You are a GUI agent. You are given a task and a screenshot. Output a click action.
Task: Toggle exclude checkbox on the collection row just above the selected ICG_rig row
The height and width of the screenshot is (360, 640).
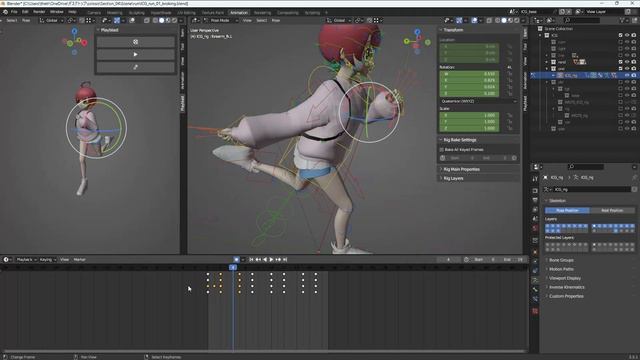(620, 69)
